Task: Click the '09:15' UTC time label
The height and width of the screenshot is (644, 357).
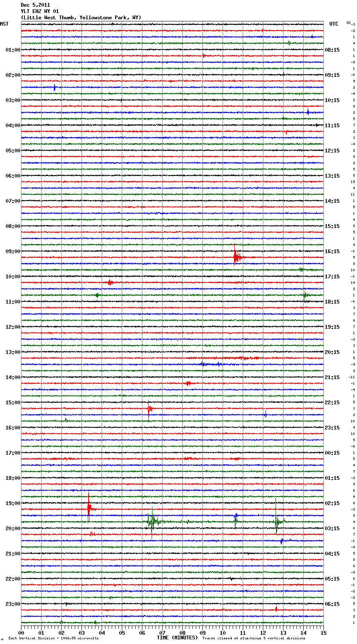Action: tap(332, 75)
